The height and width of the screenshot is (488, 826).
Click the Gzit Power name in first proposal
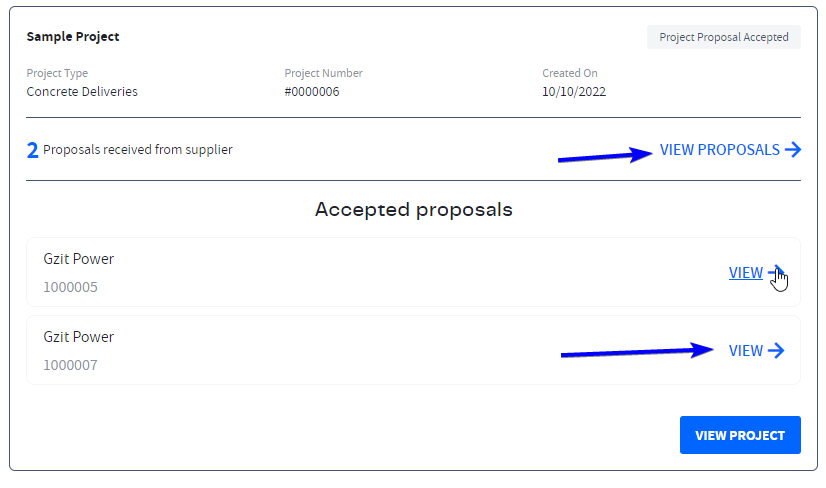tap(79, 259)
